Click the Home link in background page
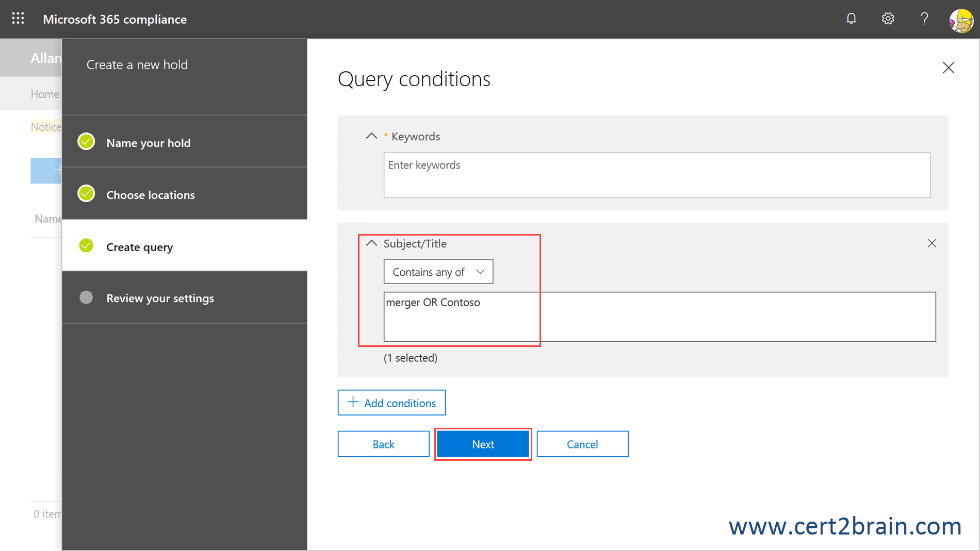Viewport: 980px width, 551px height. 45,94
